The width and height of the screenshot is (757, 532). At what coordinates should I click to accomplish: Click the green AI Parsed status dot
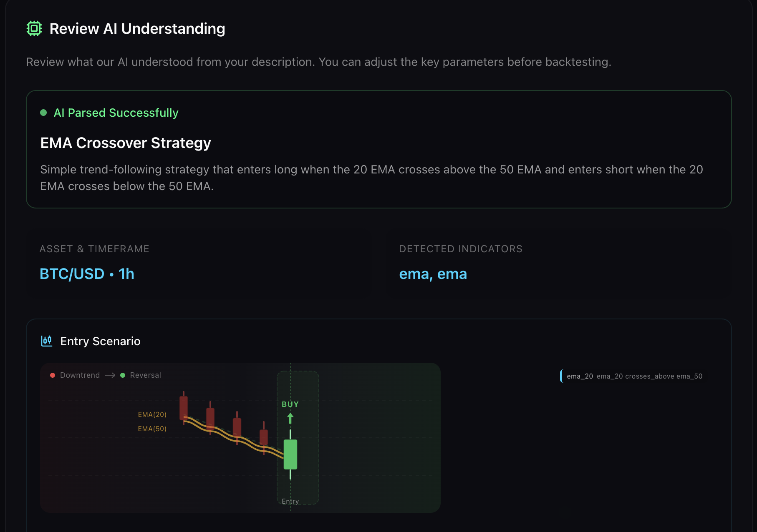[43, 113]
